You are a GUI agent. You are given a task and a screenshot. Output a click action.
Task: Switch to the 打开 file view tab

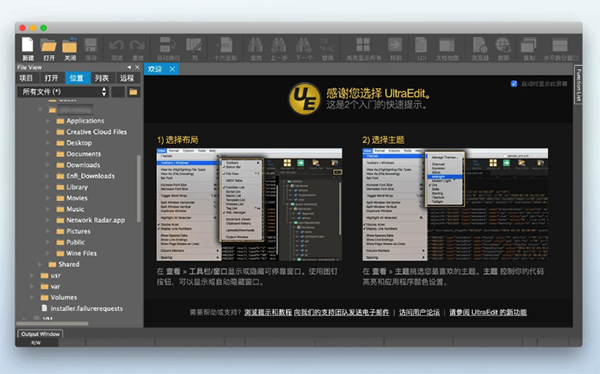pos(52,78)
